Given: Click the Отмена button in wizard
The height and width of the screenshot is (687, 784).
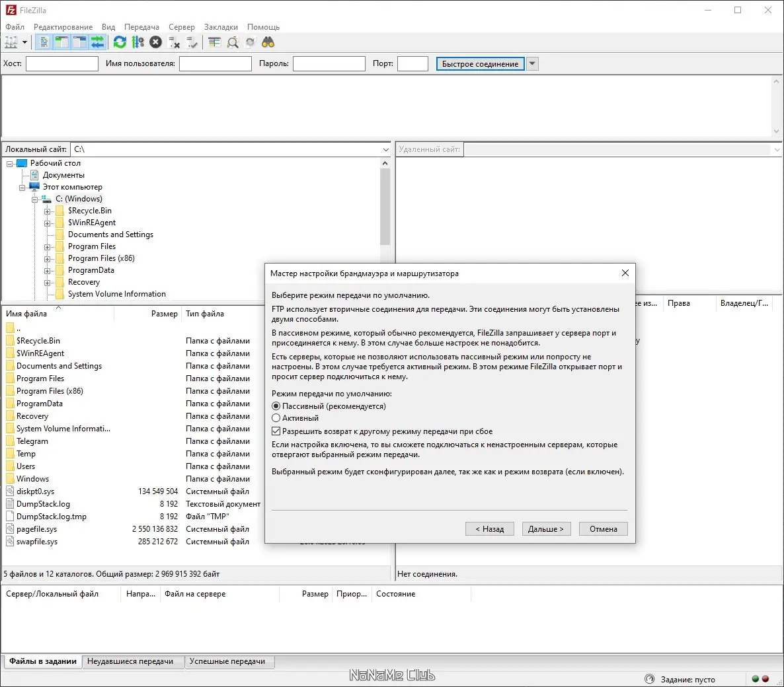Looking at the screenshot, I should [604, 528].
